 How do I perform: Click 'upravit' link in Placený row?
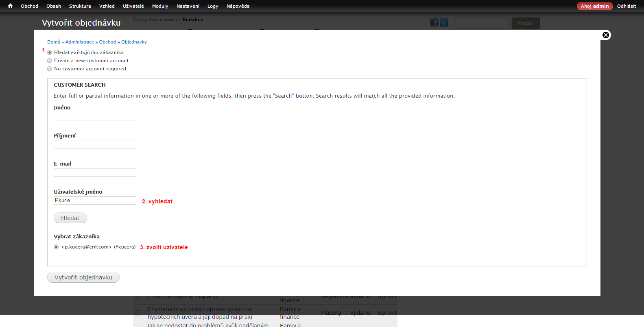(x=387, y=313)
